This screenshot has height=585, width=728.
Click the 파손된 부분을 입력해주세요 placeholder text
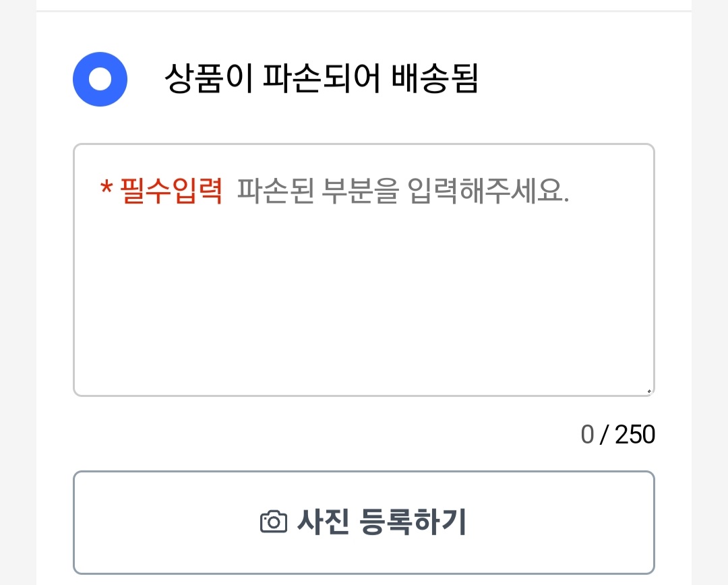[403, 192]
